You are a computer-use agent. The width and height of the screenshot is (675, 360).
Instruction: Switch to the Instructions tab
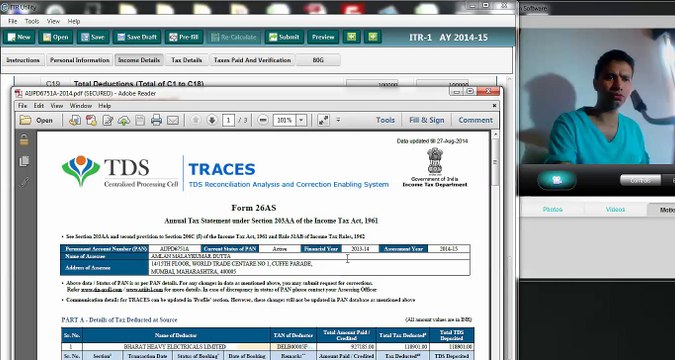(23, 60)
